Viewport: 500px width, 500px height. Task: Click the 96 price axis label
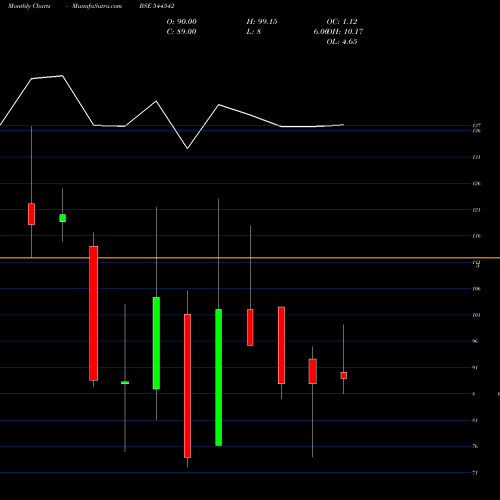(x=475, y=341)
